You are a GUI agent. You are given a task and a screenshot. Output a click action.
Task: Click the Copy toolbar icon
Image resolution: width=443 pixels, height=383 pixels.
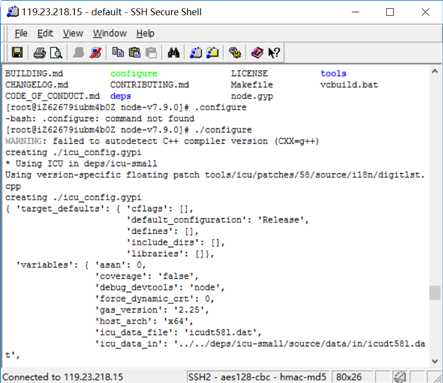(118, 52)
